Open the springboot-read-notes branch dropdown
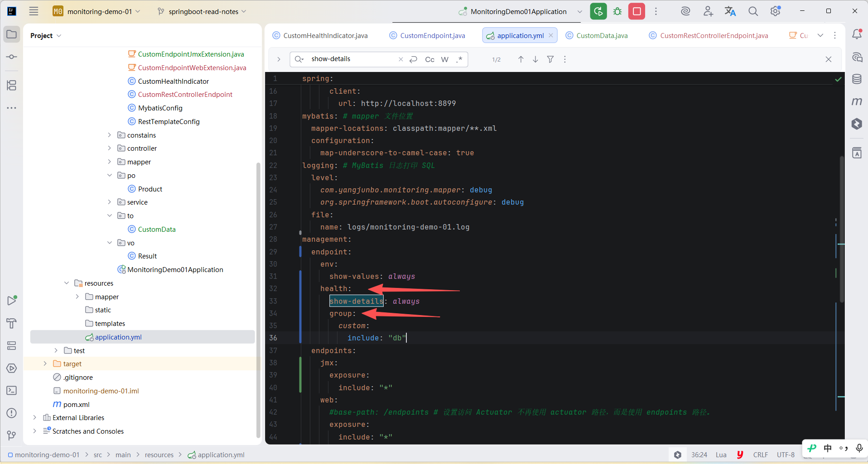The height and width of the screenshot is (464, 868). coord(202,11)
